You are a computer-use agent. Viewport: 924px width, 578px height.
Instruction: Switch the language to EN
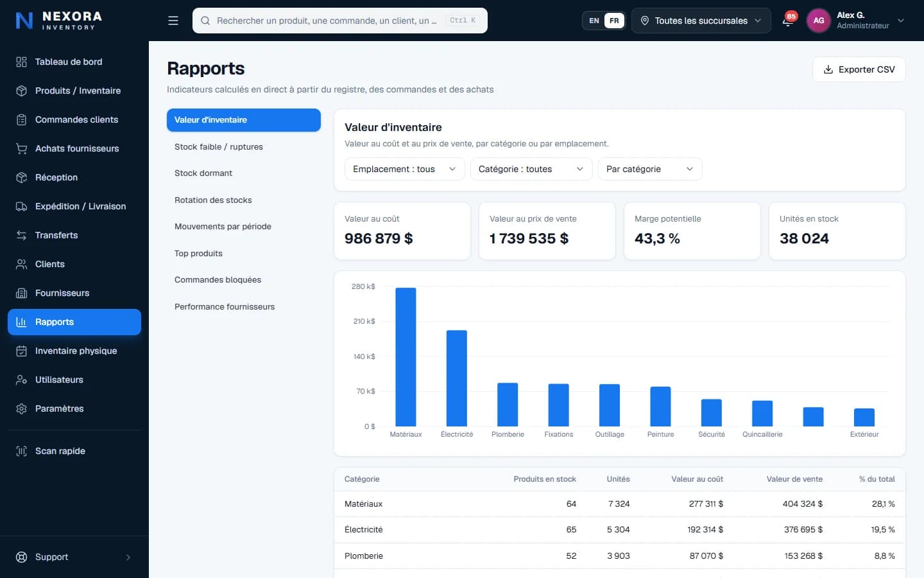click(594, 21)
